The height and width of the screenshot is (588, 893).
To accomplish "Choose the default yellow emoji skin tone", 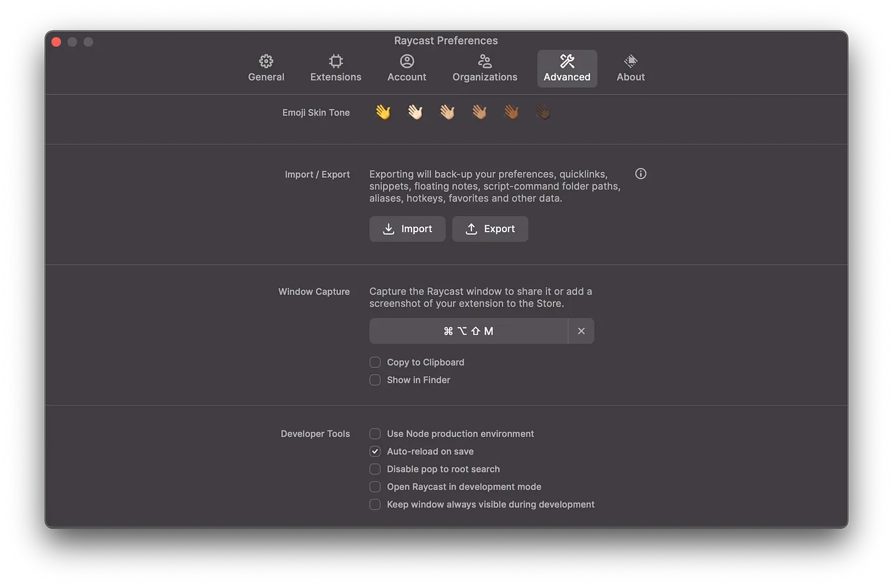I will [x=383, y=112].
